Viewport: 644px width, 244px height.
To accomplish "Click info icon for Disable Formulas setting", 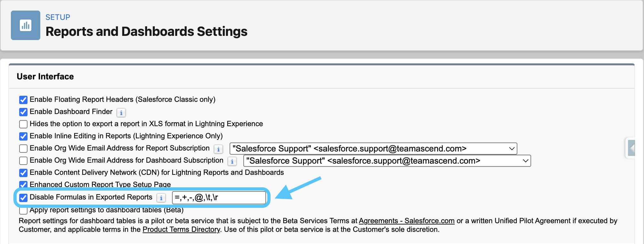I will coord(161,198).
